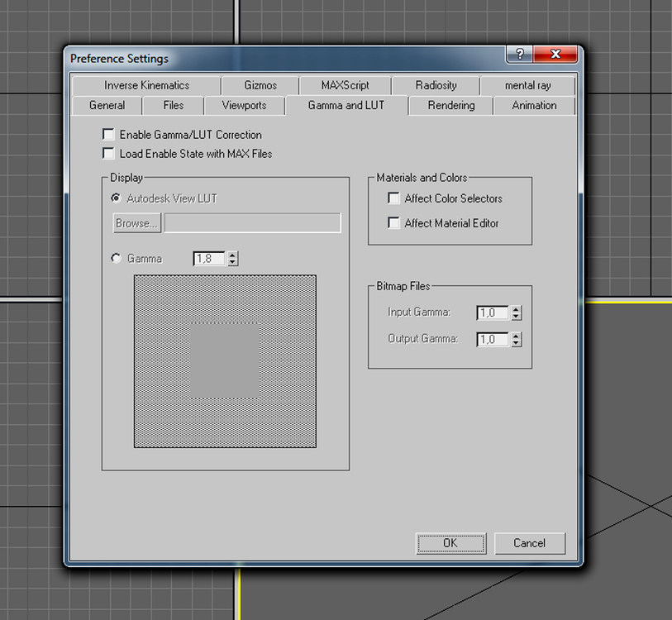Click the Output Gamma value field

[493, 339]
